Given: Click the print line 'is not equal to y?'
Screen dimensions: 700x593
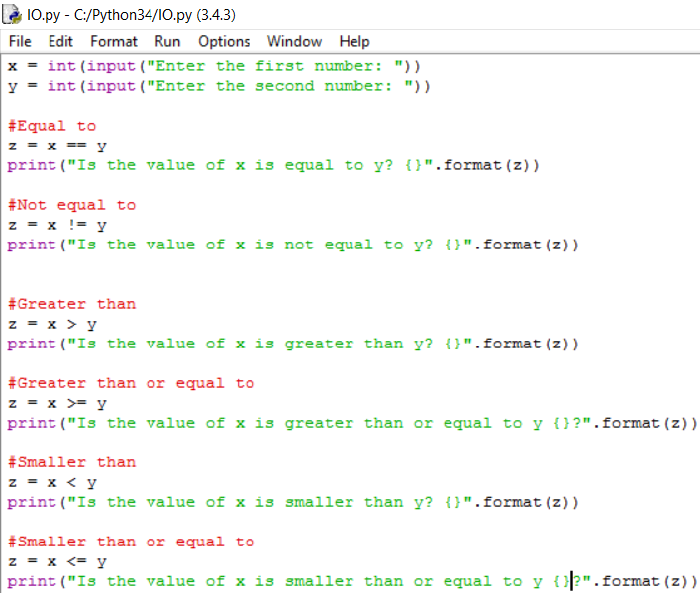Looking at the screenshot, I should pos(293,245).
